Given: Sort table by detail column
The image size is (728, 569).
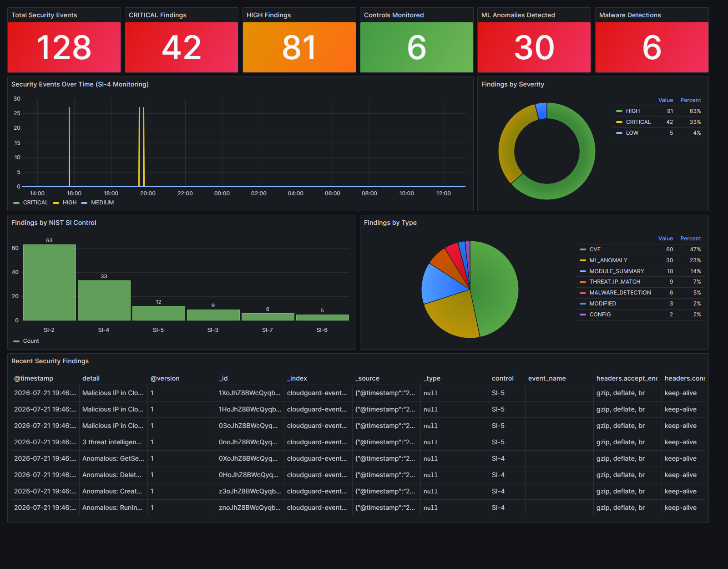Looking at the screenshot, I should click(x=91, y=378).
